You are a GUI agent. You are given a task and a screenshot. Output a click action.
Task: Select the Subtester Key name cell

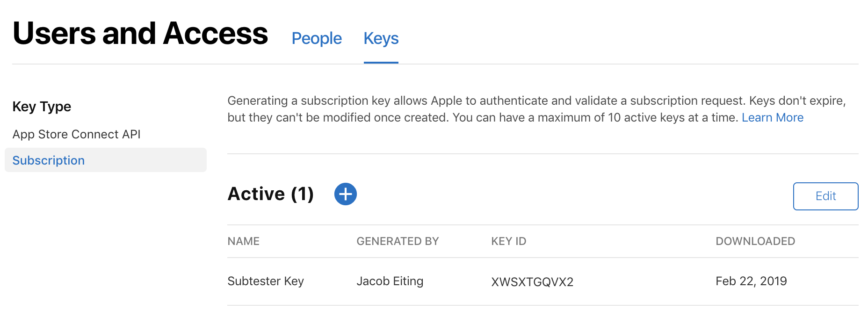click(266, 281)
